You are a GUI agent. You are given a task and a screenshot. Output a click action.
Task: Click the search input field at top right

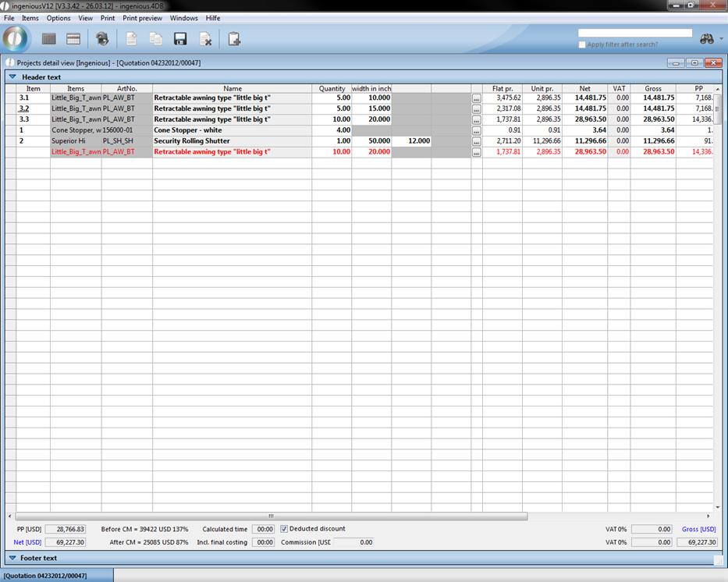point(634,33)
